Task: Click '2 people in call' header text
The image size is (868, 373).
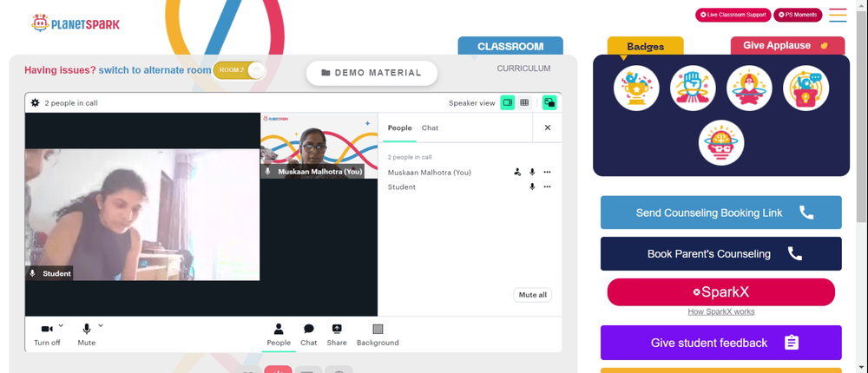Action: tap(71, 103)
